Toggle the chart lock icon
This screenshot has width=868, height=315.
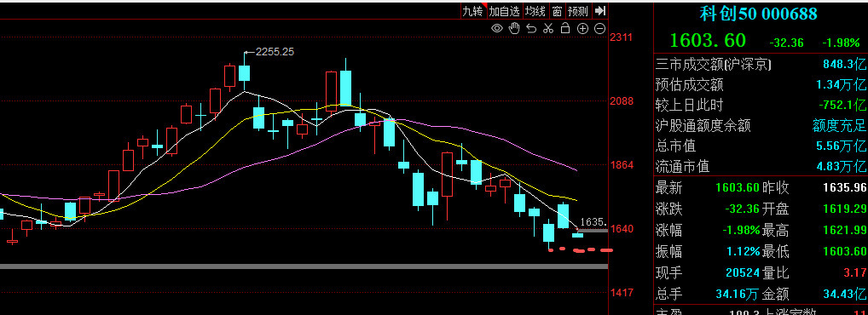pyautogui.click(x=565, y=28)
